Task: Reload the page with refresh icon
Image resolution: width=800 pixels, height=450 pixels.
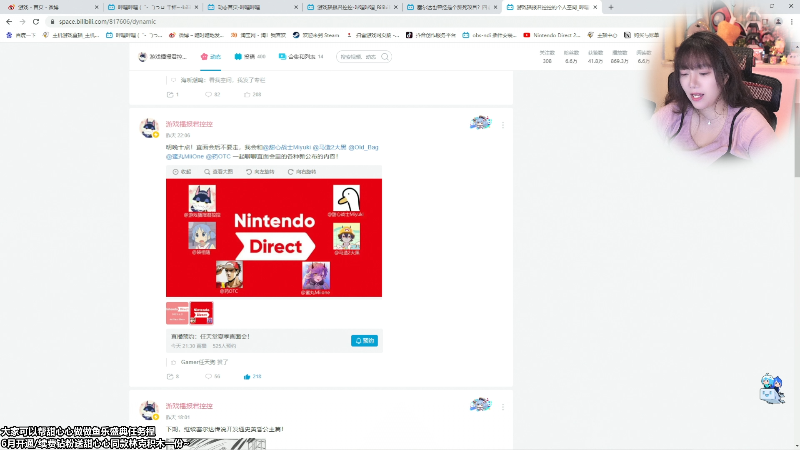Action: pyautogui.click(x=36, y=21)
